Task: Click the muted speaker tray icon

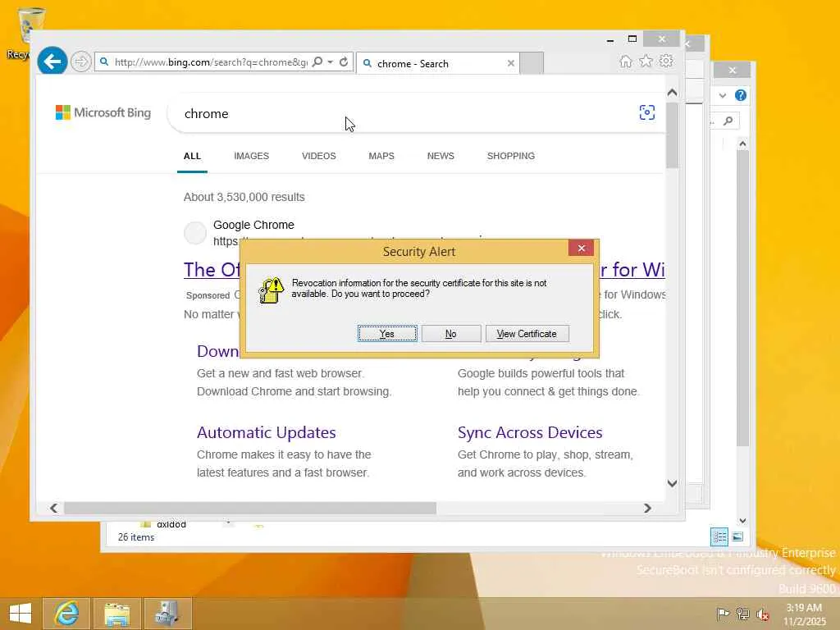Action: (762, 614)
